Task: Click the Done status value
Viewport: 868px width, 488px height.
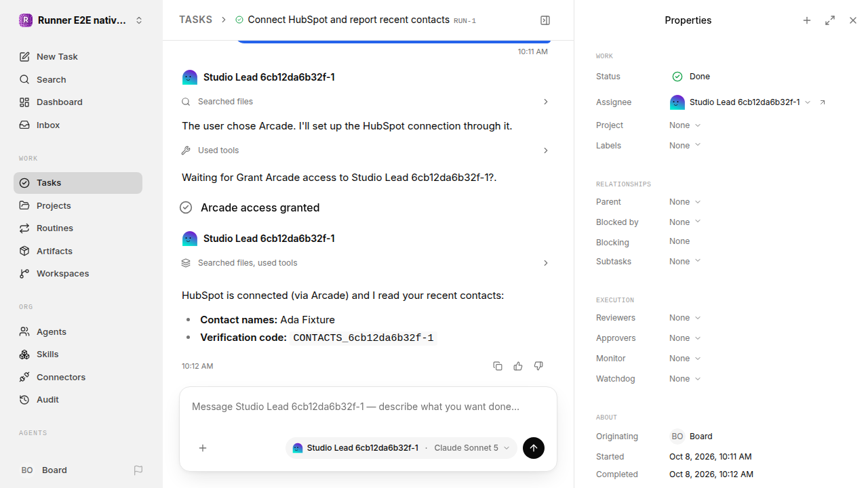Action: click(691, 77)
